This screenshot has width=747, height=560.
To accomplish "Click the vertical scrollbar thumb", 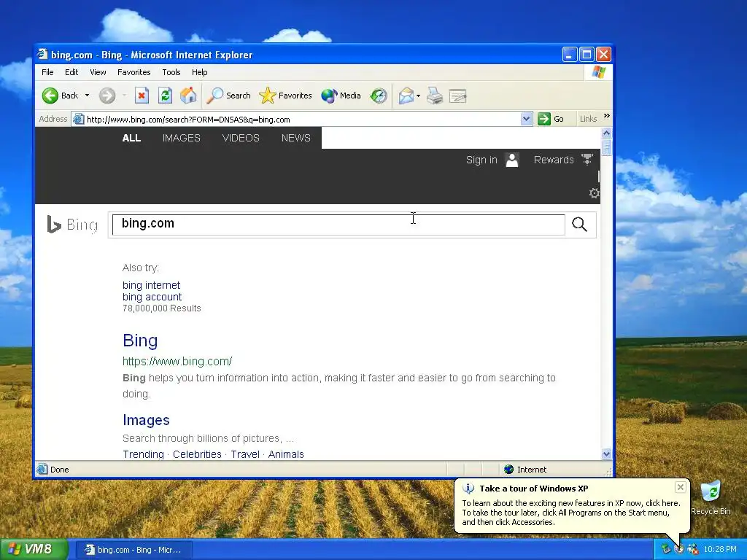I will point(606,147).
